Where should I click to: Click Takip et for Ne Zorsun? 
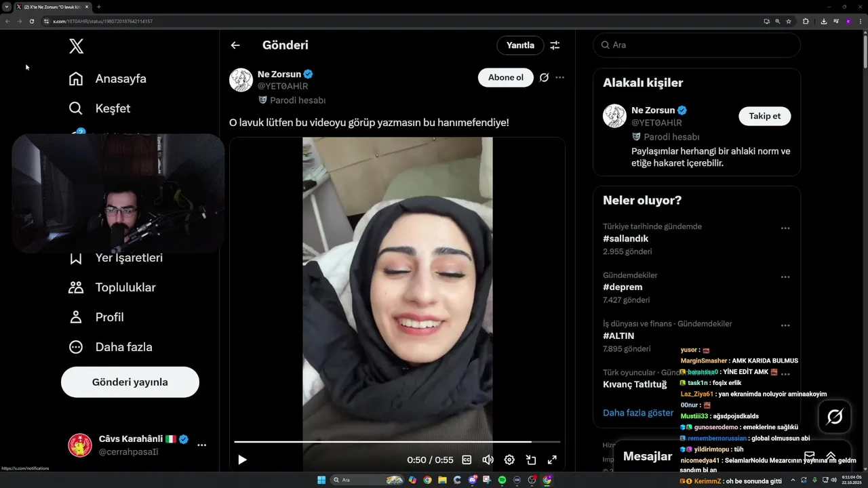point(764,116)
